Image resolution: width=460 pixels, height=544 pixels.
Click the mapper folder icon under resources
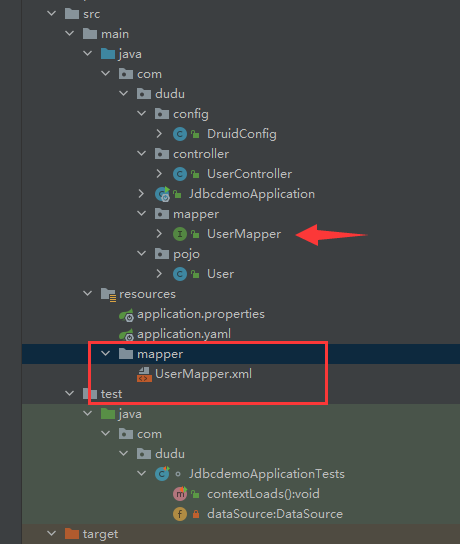126,354
